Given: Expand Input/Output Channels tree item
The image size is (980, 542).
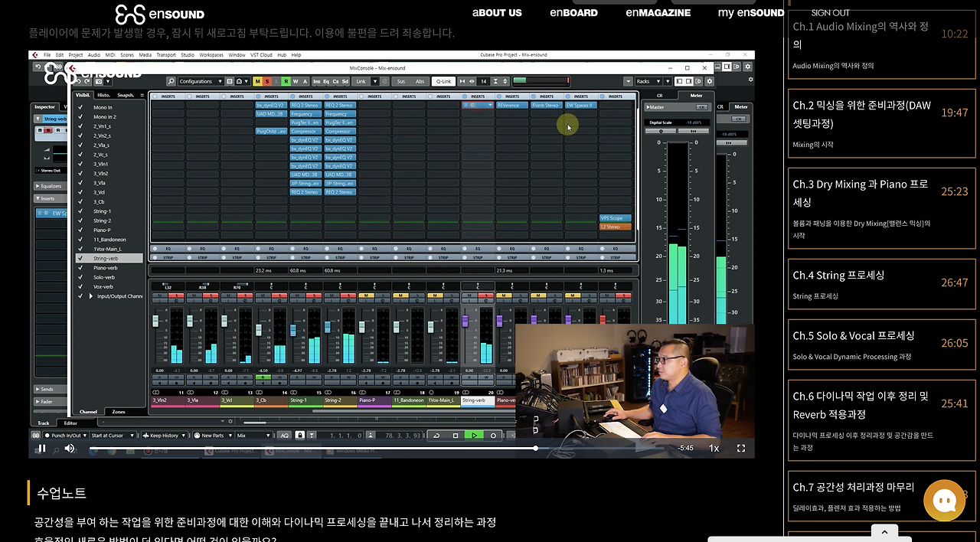Looking at the screenshot, I should pyautogui.click(x=91, y=296).
